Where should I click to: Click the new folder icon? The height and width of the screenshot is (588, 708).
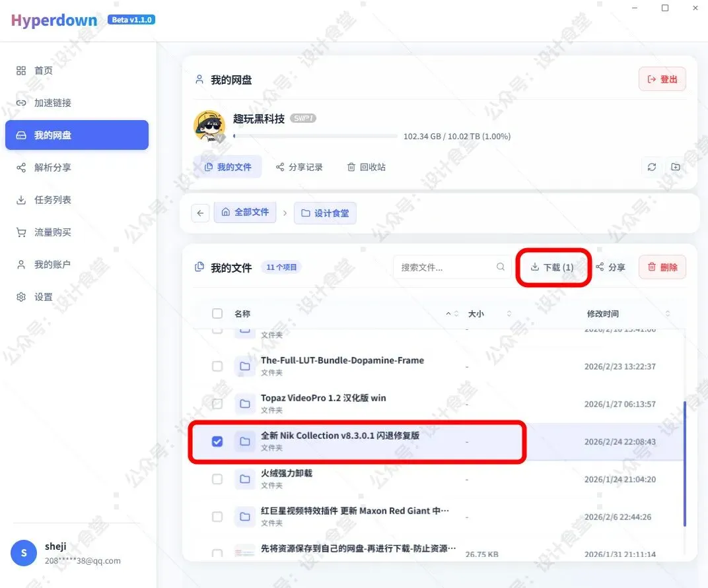tap(676, 167)
